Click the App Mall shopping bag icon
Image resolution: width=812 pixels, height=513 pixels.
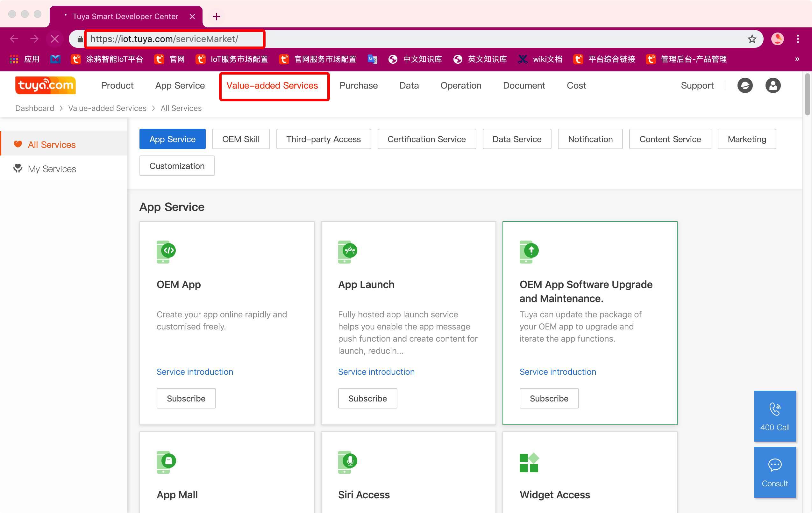point(166,462)
